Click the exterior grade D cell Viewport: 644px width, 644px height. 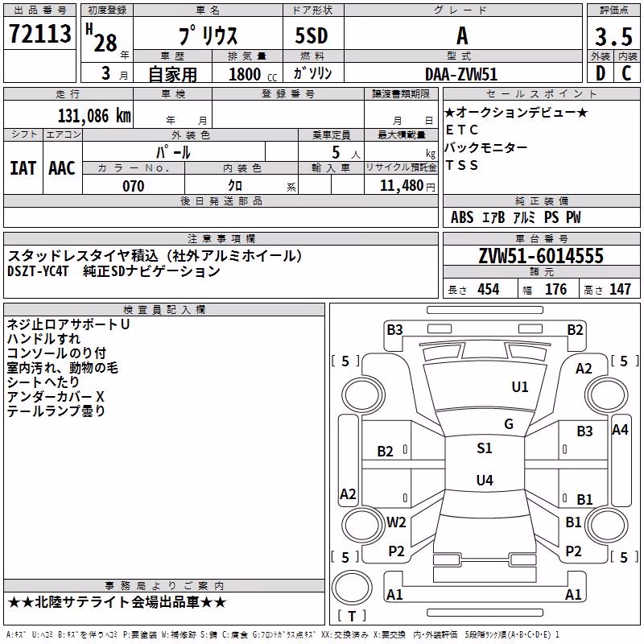tap(601, 72)
